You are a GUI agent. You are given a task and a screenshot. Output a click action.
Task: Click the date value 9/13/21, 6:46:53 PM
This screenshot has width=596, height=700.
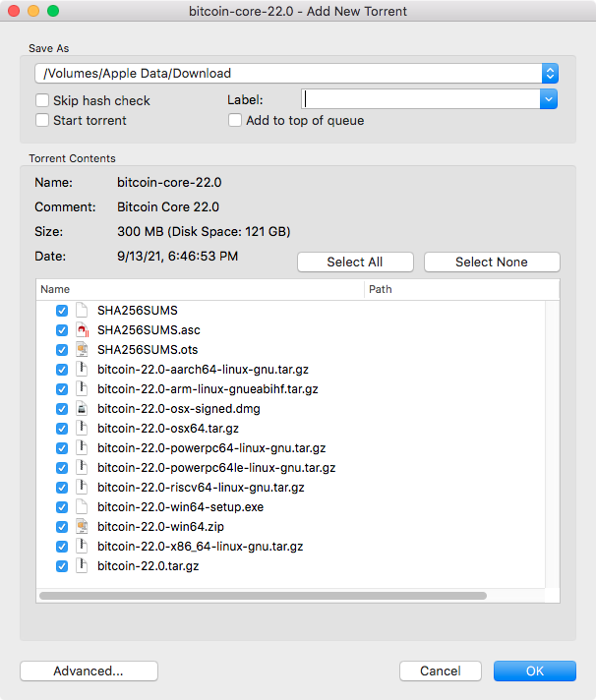coord(177,257)
